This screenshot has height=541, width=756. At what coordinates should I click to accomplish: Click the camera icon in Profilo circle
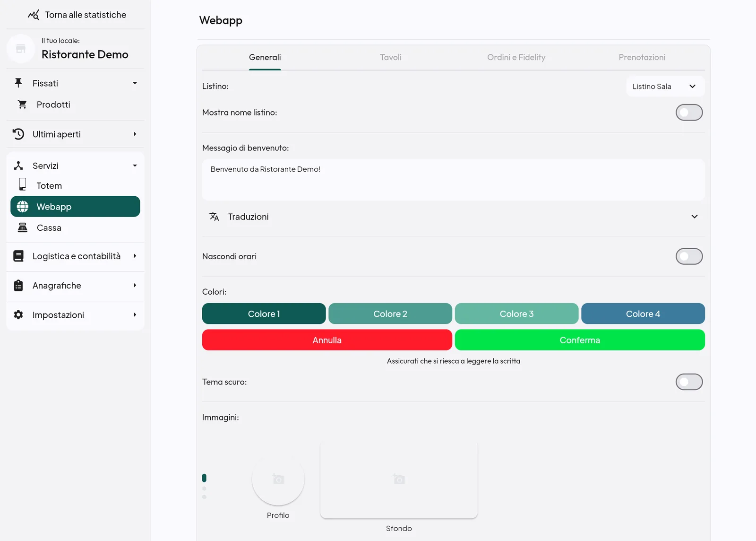click(x=278, y=479)
